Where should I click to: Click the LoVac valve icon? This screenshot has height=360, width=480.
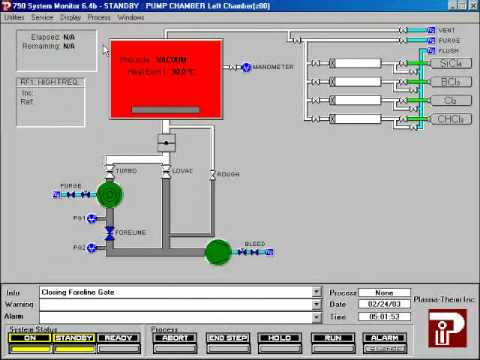pyautogui.click(x=166, y=171)
